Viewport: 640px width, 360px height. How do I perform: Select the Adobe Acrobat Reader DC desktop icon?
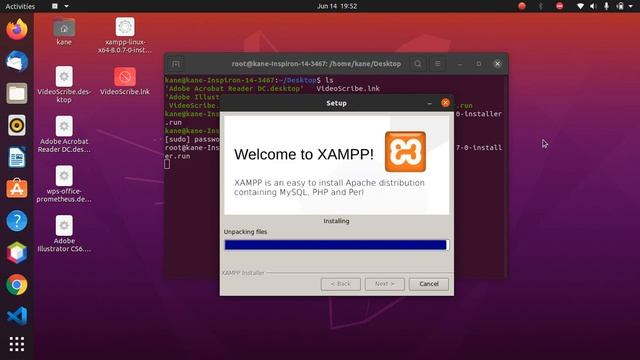click(64, 134)
